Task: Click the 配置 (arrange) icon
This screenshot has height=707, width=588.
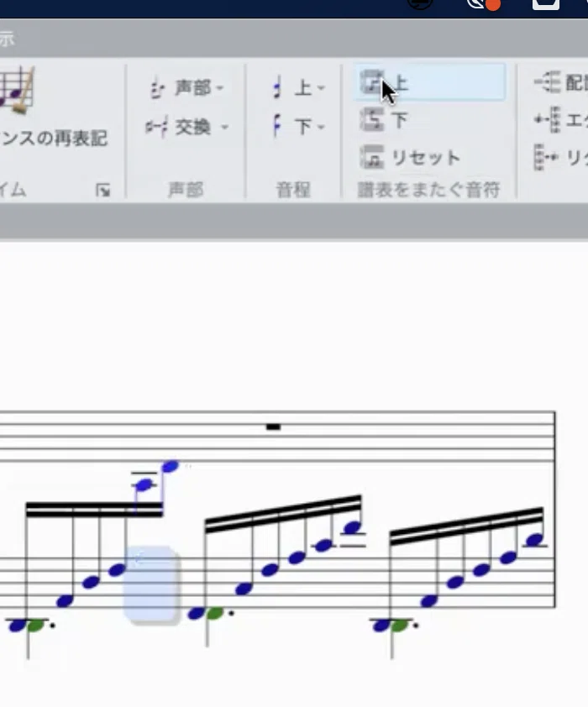Action: tap(547, 82)
